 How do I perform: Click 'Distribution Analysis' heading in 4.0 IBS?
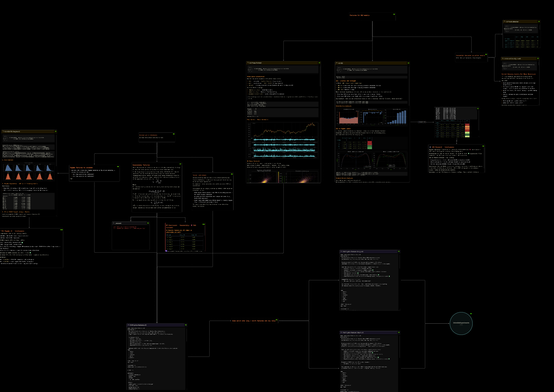click(344, 106)
